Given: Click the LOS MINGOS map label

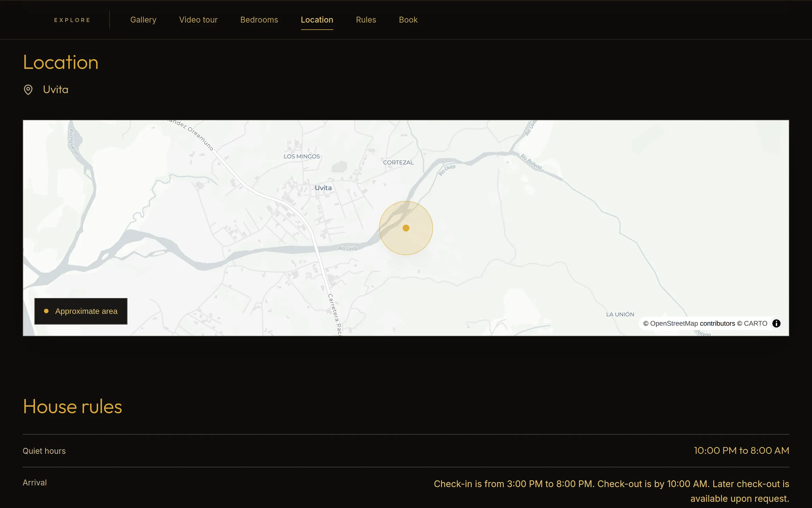Looking at the screenshot, I should click(302, 156).
